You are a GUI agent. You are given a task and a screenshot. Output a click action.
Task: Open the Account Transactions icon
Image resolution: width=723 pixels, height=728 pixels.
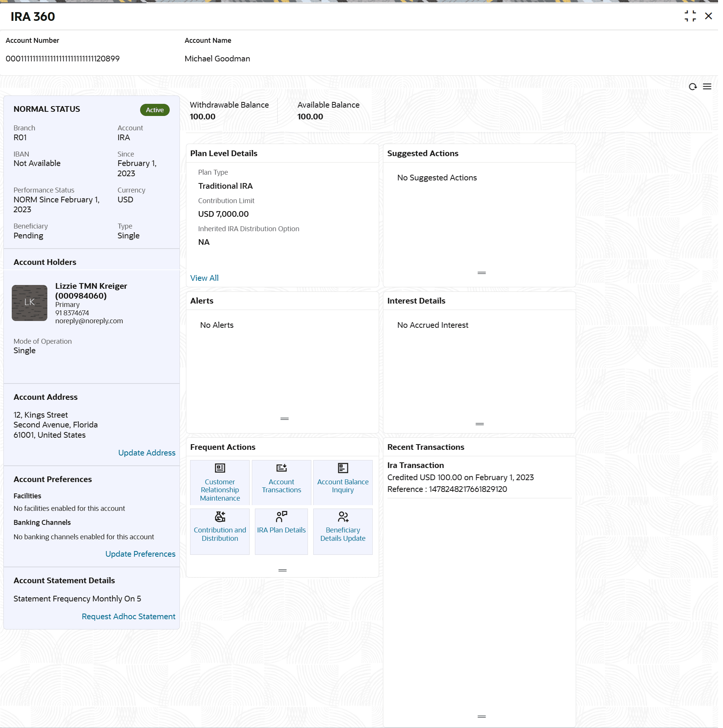[x=281, y=468]
